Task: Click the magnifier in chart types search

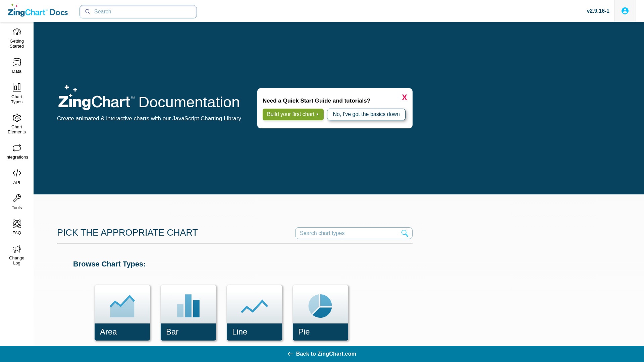Action: click(x=405, y=233)
